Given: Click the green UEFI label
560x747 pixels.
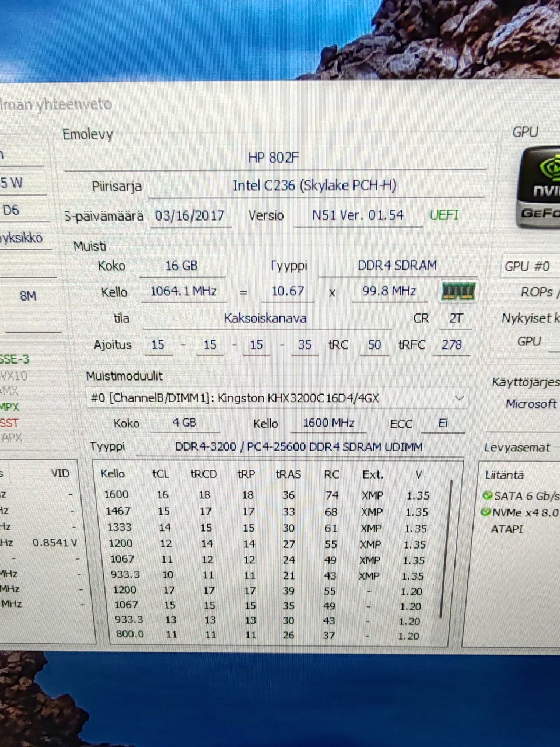Looking at the screenshot, I should click(x=444, y=215).
